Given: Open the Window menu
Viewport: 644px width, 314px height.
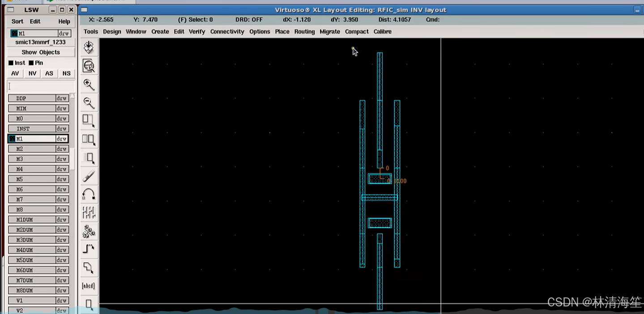Looking at the screenshot, I should (x=136, y=32).
